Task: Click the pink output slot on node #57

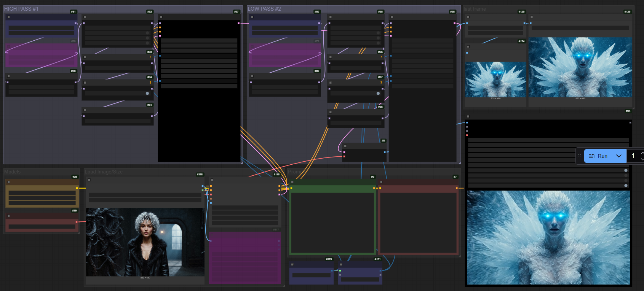Action: (239, 23)
